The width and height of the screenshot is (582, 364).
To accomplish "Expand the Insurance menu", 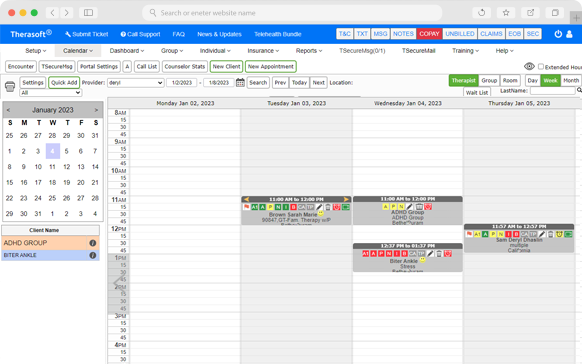I will point(263,51).
